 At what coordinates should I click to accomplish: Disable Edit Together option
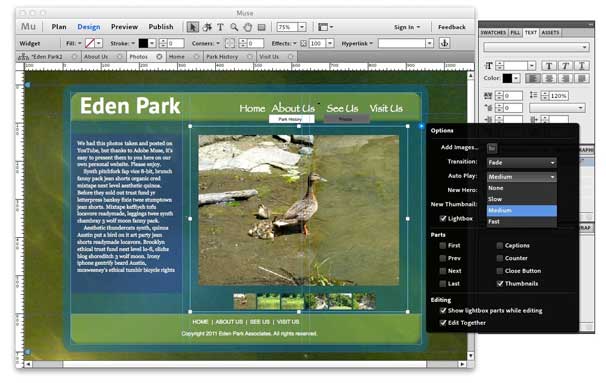tap(443, 323)
